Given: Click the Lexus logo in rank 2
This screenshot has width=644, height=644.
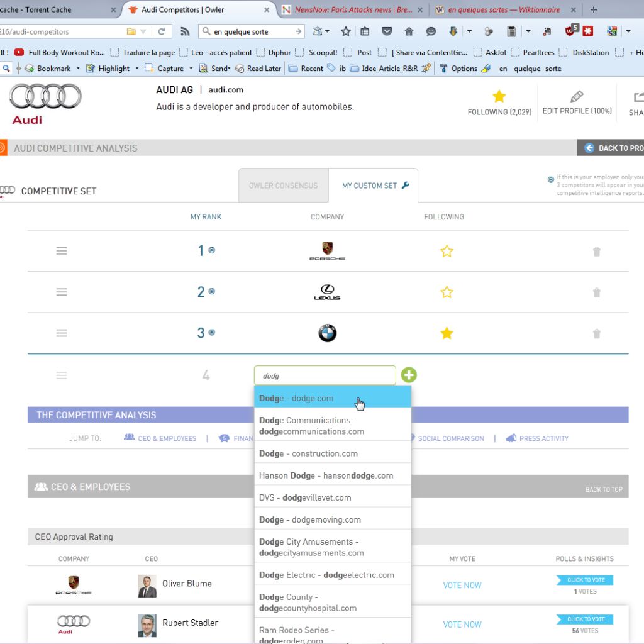Looking at the screenshot, I should coord(327,292).
